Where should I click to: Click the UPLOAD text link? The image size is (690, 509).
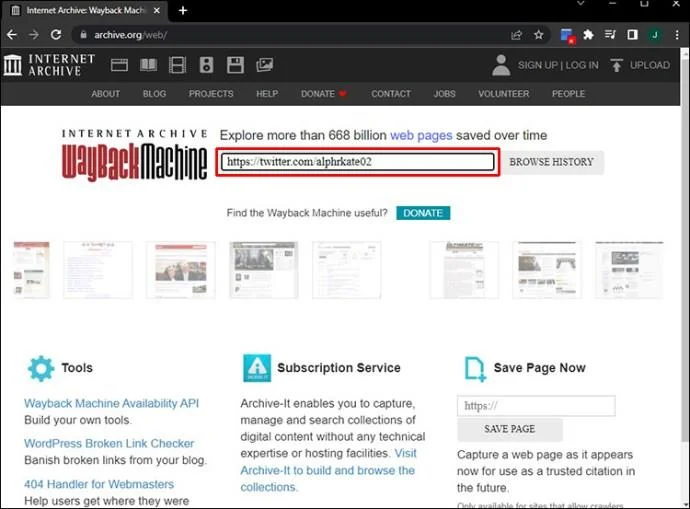click(650, 65)
